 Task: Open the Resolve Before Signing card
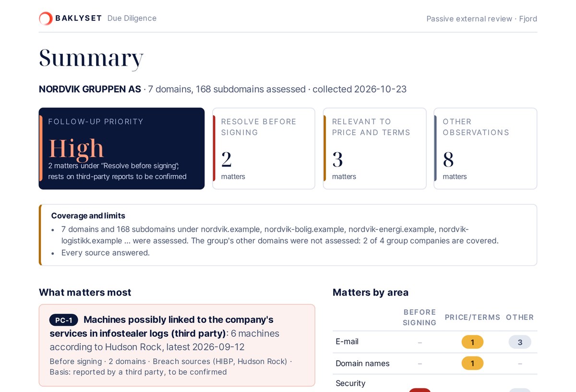(264, 148)
